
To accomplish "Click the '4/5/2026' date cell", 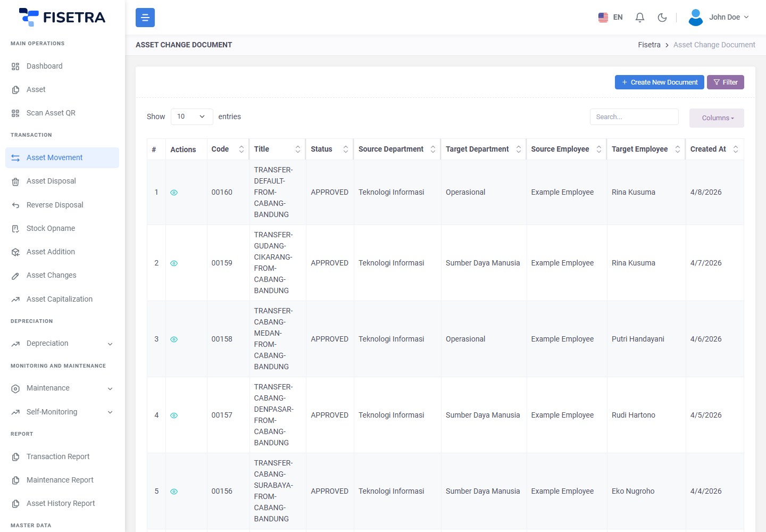I will tap(714, 415).
